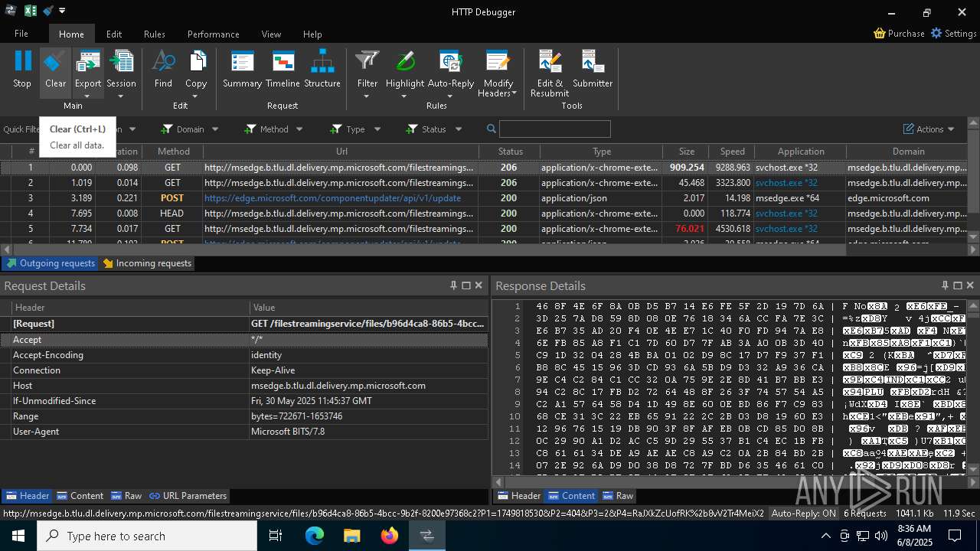Click the quick search magnifier icon

tap(492, 129)
